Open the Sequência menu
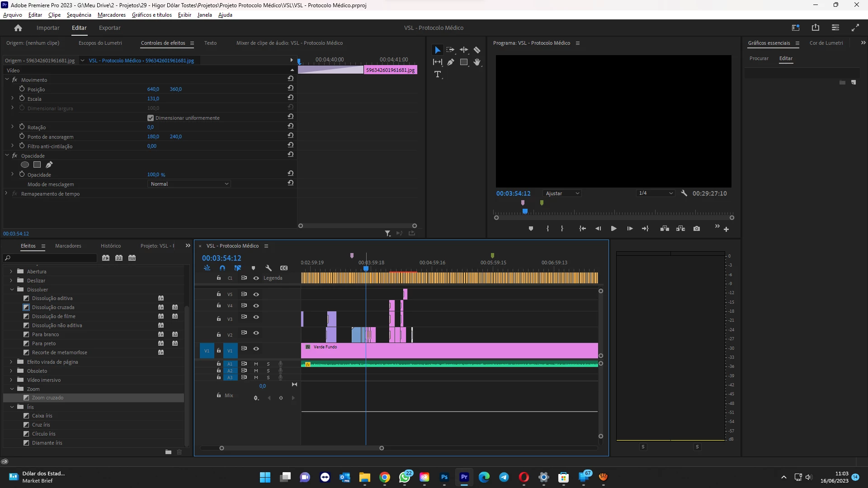 click(79, 15)
